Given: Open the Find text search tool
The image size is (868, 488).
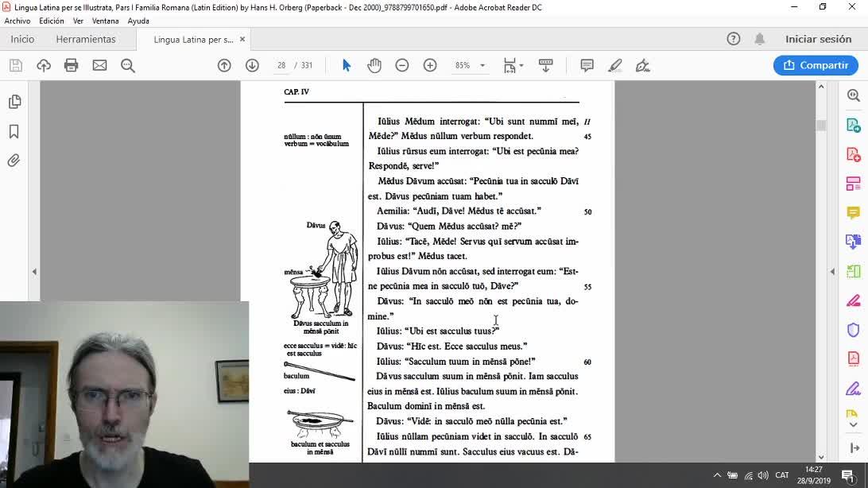Looking at the screenshot, I should pos(128,65).
